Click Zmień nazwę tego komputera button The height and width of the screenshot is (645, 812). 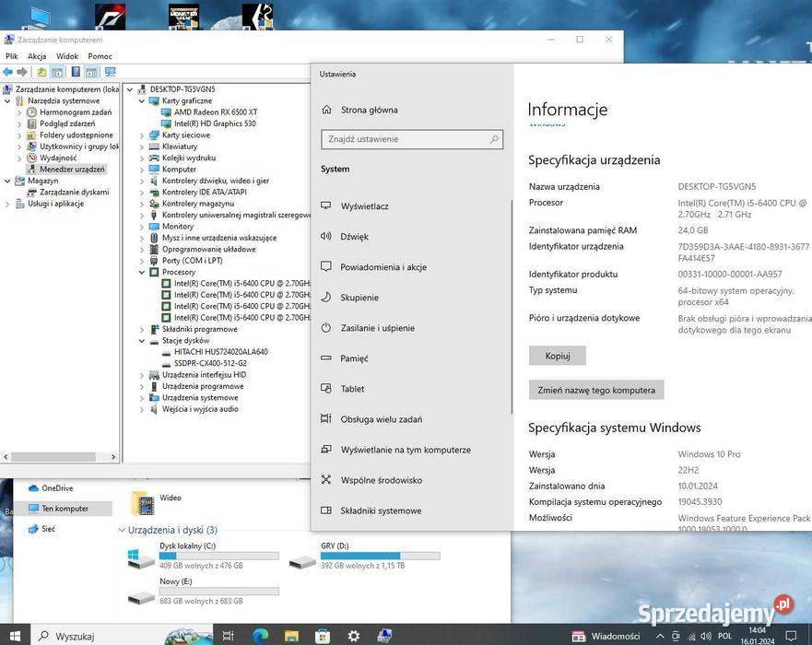click(x=596, y=390)
